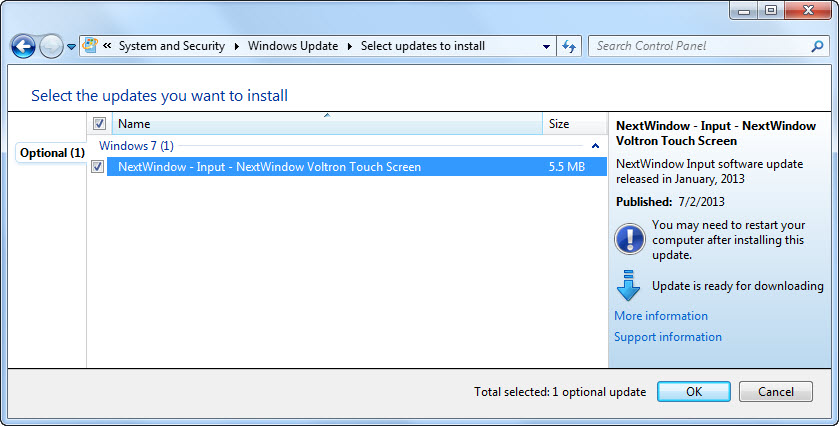
Task: Expand the address bar history dropdown
Action: [546, 47]
